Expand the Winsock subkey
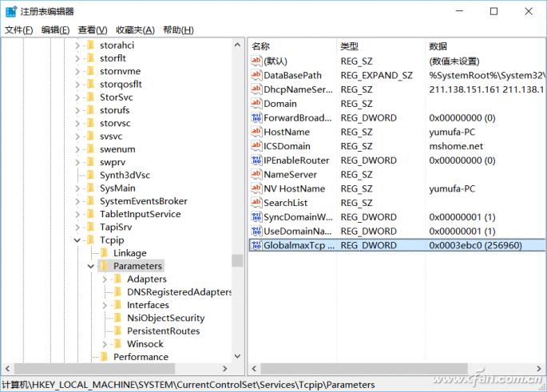The image size is (547, 392). 105,344
